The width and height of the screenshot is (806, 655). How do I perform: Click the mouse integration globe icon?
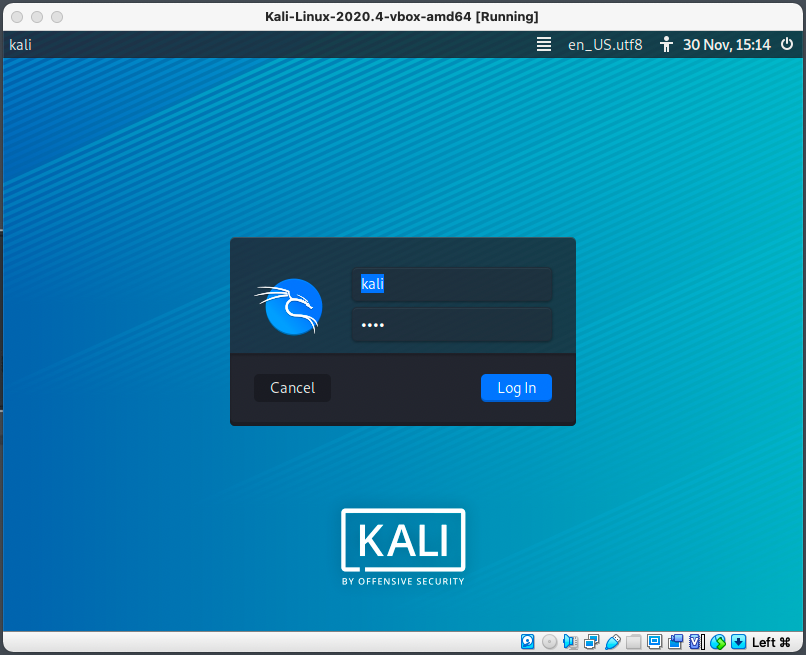tap(718, 641)
